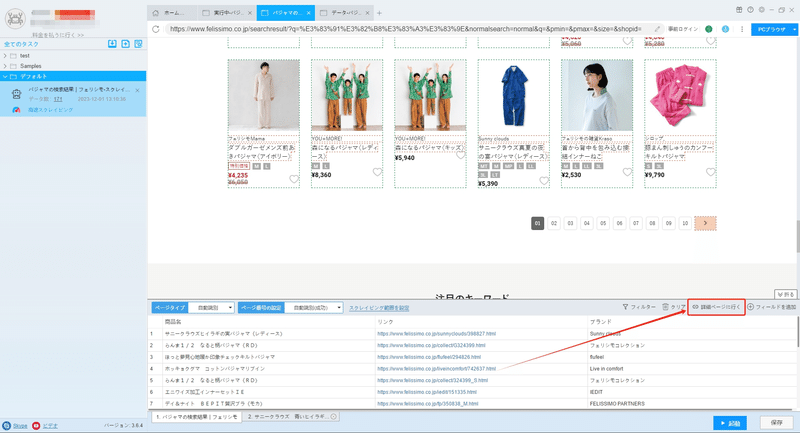Click the pink pajama product thumbnail
This screenshot has width=800, height=433.
(x=680, y=95)
